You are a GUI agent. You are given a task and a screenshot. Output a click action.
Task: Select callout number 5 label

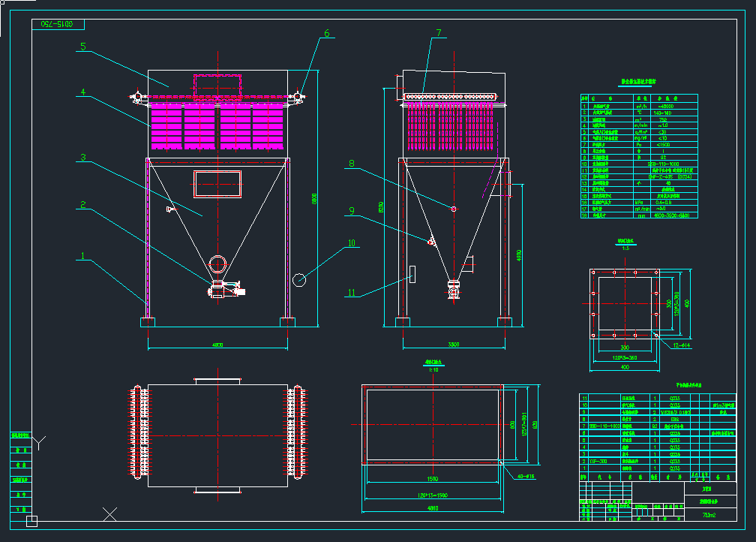point(83,47)
